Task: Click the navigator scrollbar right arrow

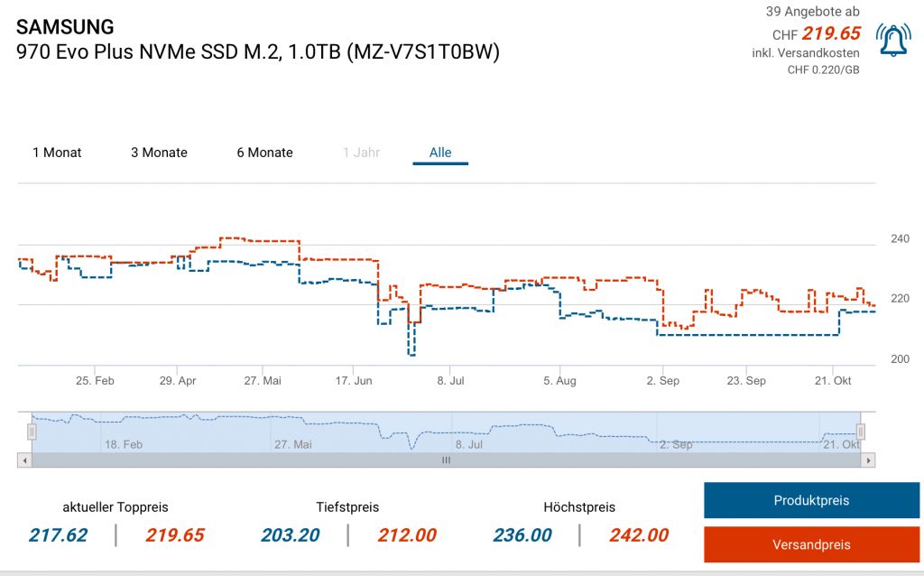Action: [x=868, y=460]
